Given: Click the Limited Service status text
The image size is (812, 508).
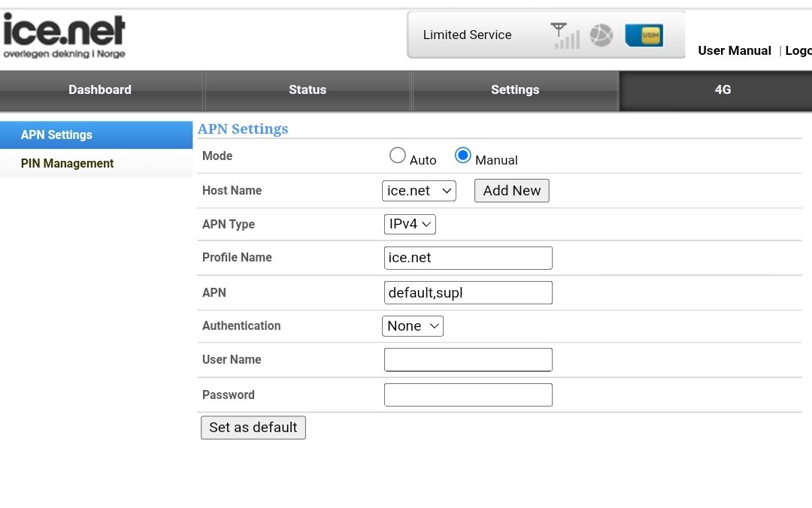Looking at the screenshot, I should [467, 35].
